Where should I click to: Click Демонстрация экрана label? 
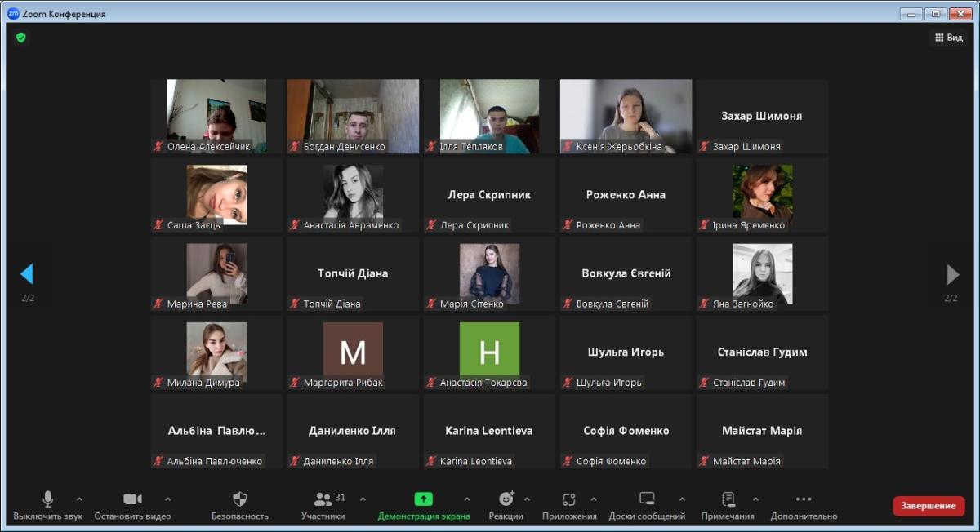423,516
